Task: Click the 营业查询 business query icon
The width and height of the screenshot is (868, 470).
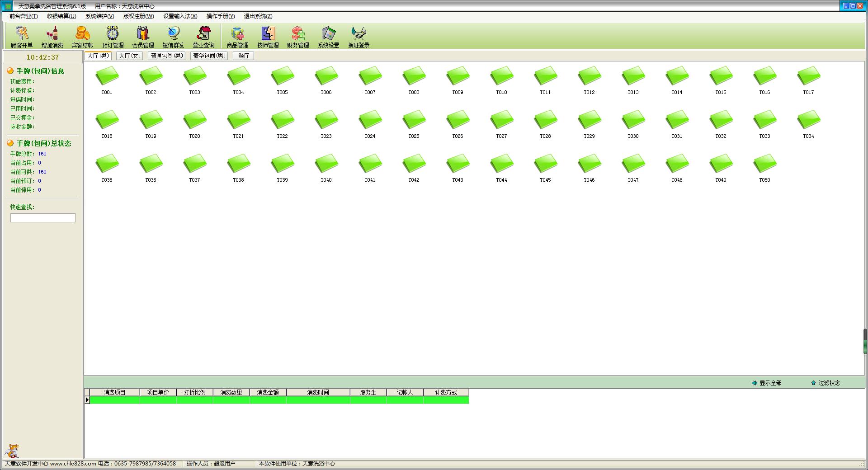Action: click(203, 37)
